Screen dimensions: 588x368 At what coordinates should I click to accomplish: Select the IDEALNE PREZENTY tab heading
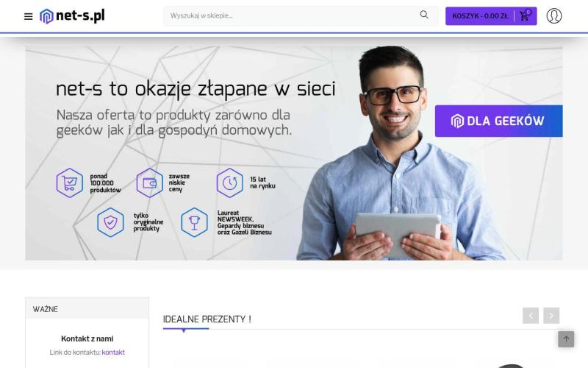coord(207,319)
